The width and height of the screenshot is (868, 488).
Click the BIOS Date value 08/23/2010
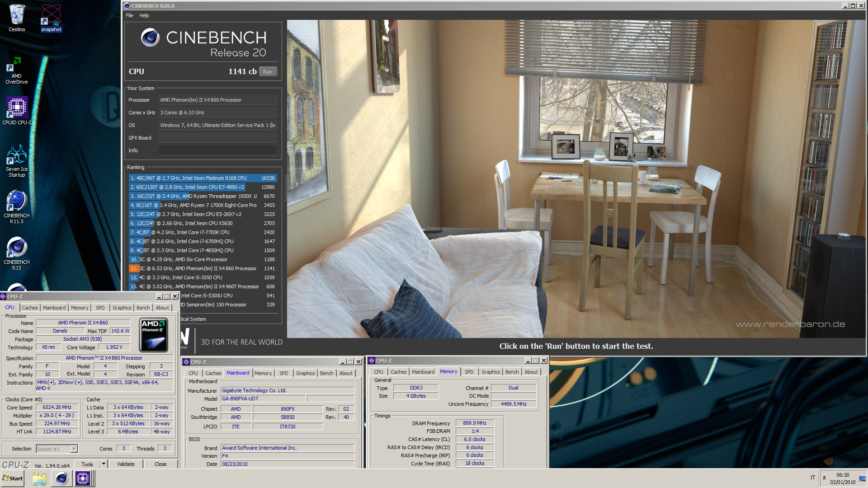pyautogui.click(x=287, y=464)
